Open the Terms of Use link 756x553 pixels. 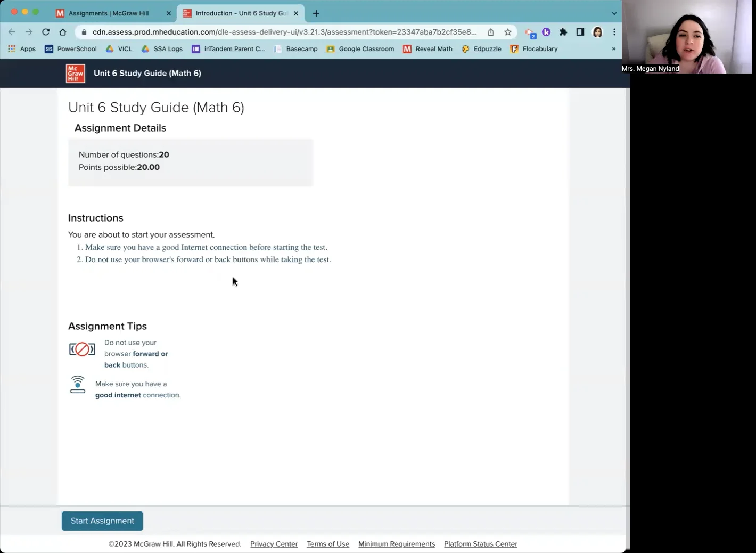tap(328, 544)
